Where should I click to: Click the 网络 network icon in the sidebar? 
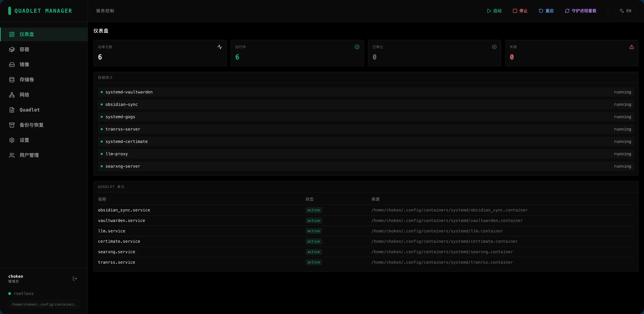[12, 95]
